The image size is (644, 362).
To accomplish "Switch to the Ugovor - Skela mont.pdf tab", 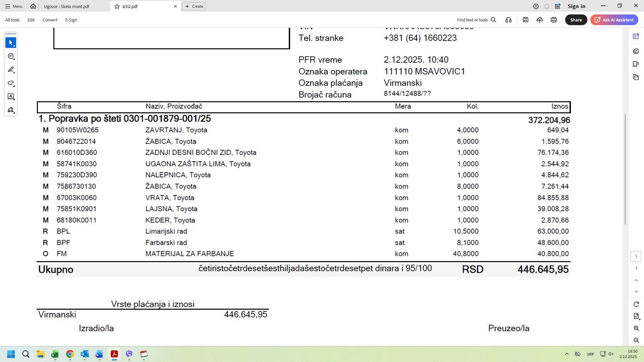I will point(66,6).
